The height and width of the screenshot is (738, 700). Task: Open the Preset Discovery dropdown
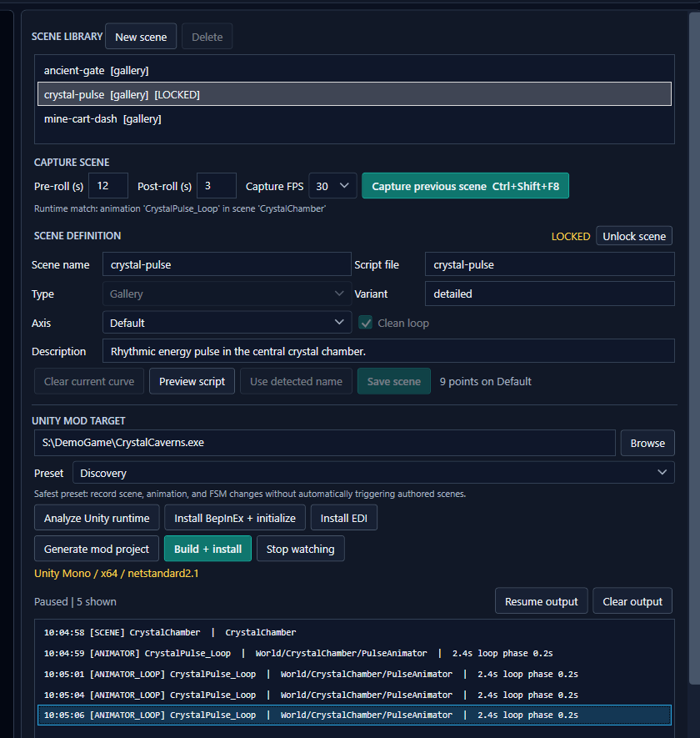373,473
